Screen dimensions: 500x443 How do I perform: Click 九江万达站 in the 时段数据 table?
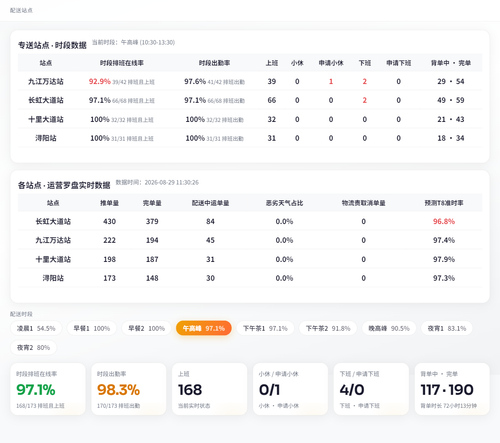point(46,81)
